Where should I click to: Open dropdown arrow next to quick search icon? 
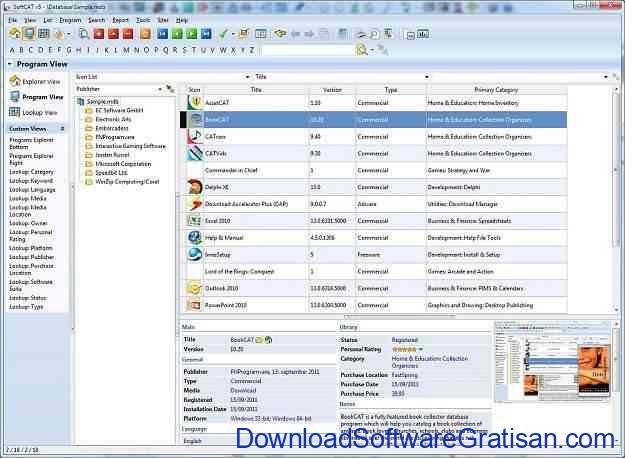372,50
